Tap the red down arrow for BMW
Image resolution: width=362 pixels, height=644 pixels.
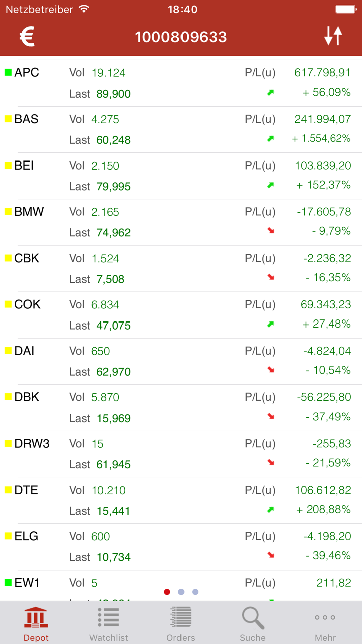click(270, 231)
